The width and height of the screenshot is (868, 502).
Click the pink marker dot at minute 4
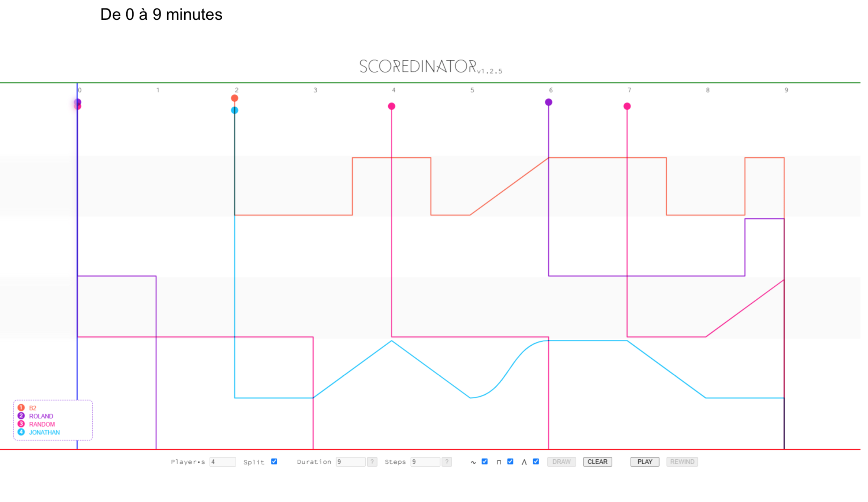click(392, 107)
